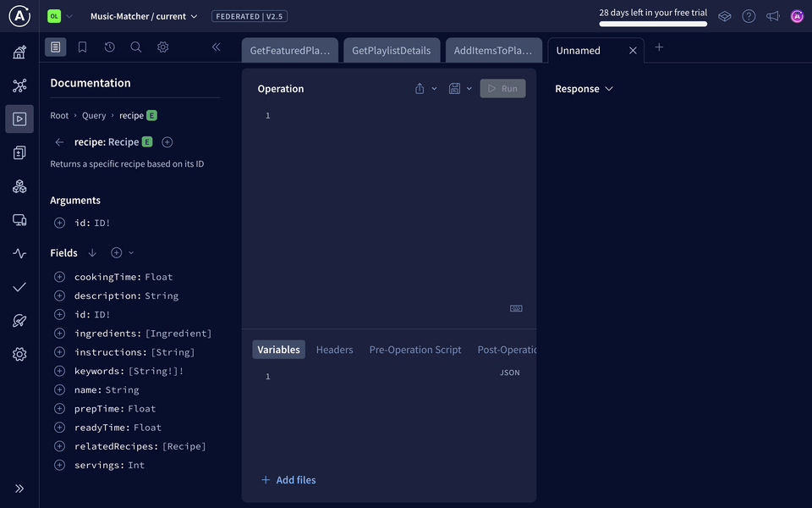Image resolution: width=812 pixels, height=508 pixels.
Task: Switch to the GetPlaylistDetails tab
Action: click(392, 50)
